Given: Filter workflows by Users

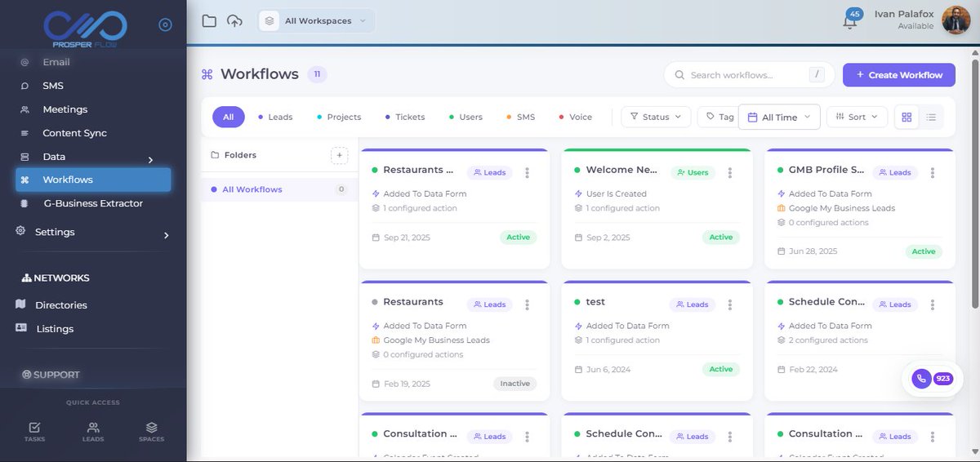Looking at the screenshot, I should coord(466,118).
